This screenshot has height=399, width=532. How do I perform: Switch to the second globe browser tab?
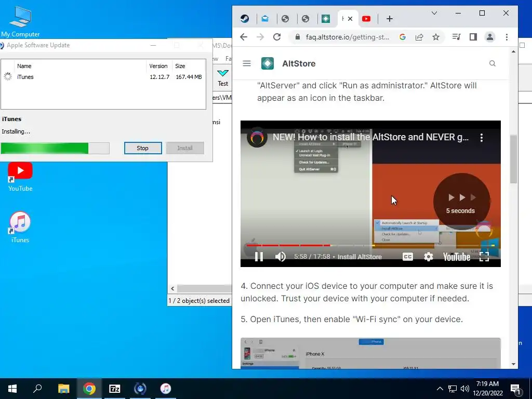pos(305,19)
